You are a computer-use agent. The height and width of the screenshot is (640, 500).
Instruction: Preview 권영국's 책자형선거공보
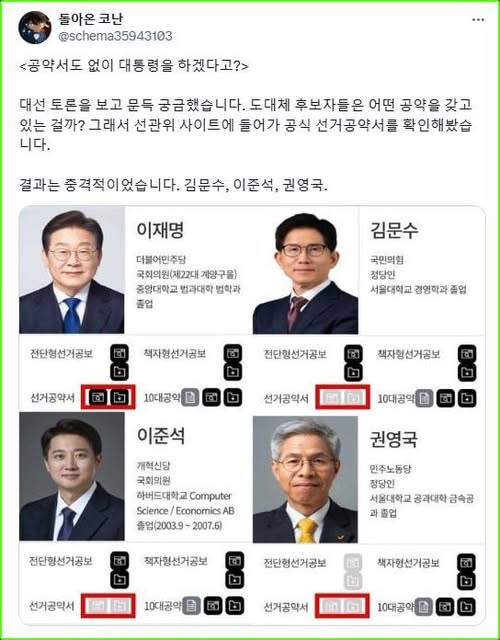[467, 562]
